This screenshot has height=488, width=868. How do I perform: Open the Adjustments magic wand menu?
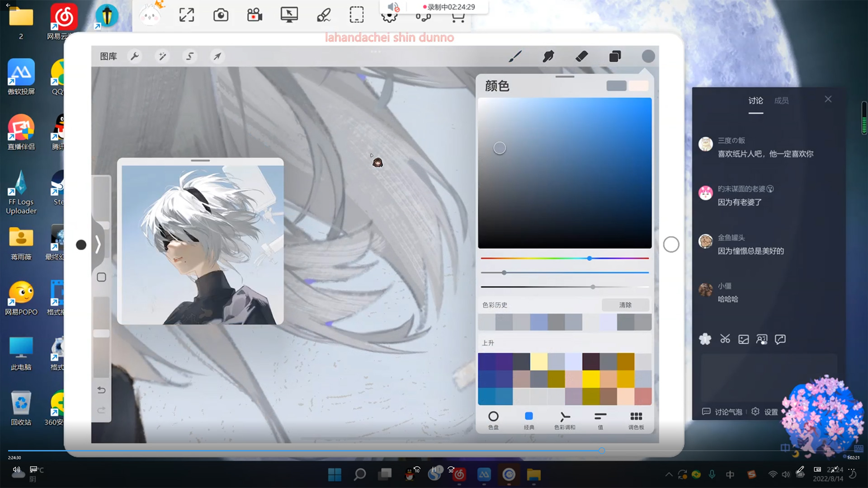162,56
